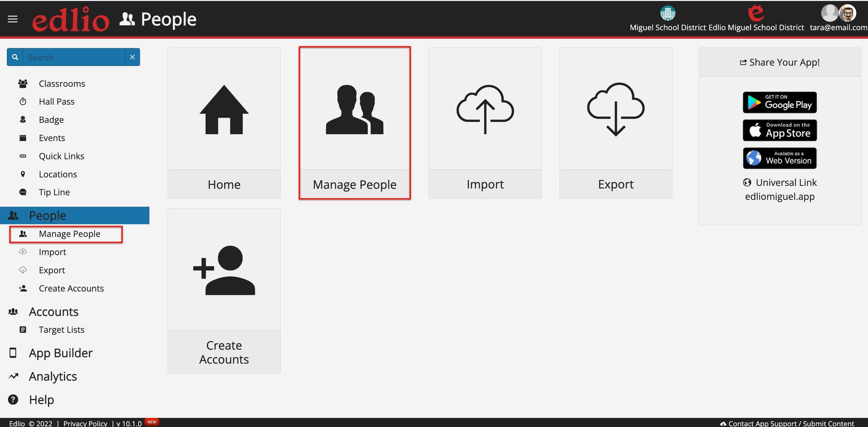
Task: Expand the Analytics section
Action: click(x=53, y=376)
